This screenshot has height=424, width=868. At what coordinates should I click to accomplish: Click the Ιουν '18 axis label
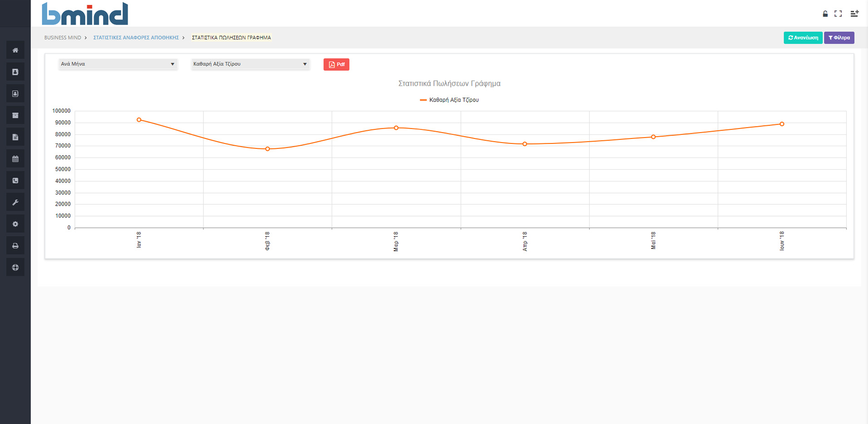tap(782, 241)
